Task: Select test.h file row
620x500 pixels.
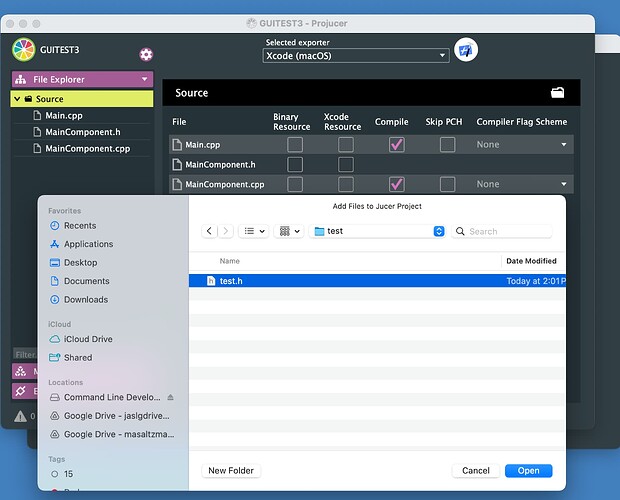Action: click(377, 281)
